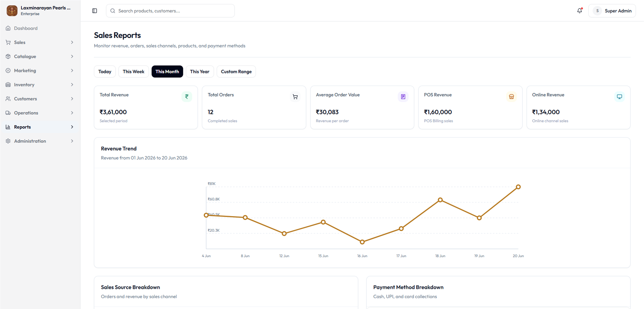Click the store icon on POS Revenue card
The image size is (644, 309).
[511, 97]
